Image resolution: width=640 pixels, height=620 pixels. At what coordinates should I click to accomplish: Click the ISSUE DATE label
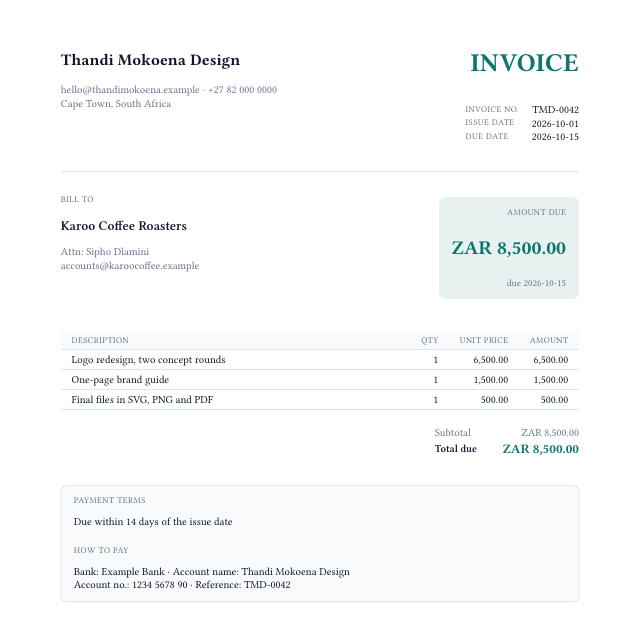point(489,122)
